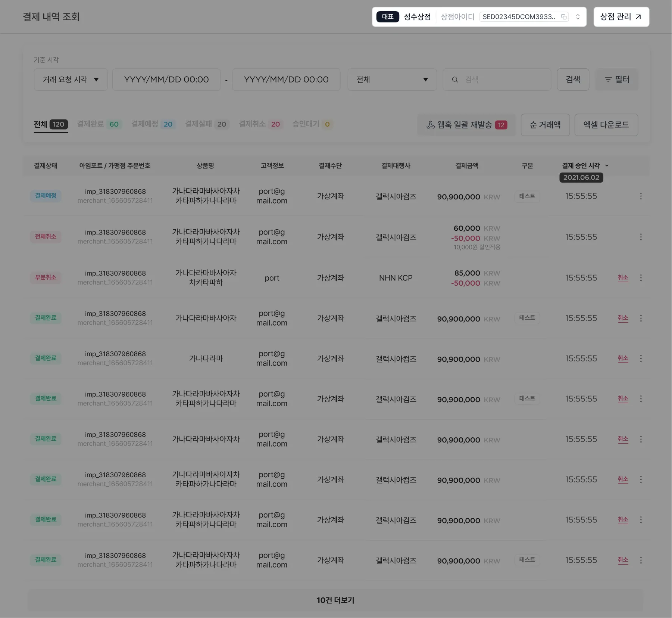Sort by 결제 승인 시각 column
672x618 pixels.
click(x=585, y=165)
